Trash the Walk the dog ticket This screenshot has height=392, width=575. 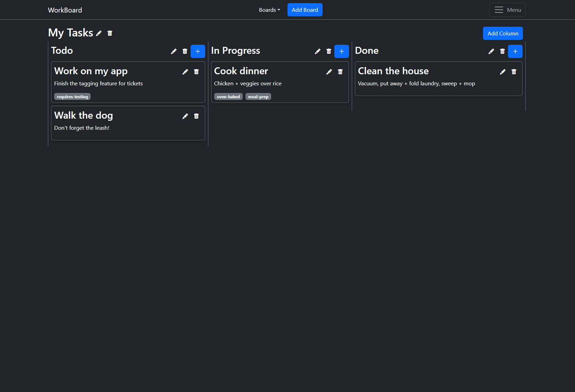(196, 116)
